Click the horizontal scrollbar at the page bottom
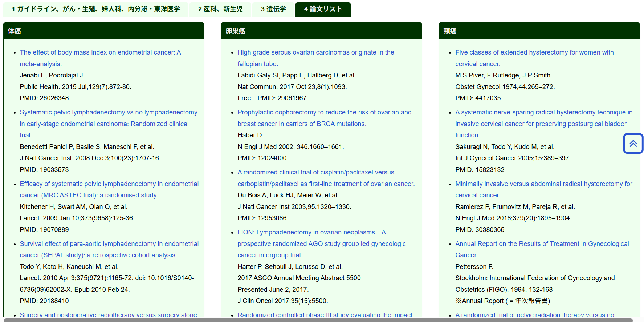The image size is (644, 322). pos(318,320)
